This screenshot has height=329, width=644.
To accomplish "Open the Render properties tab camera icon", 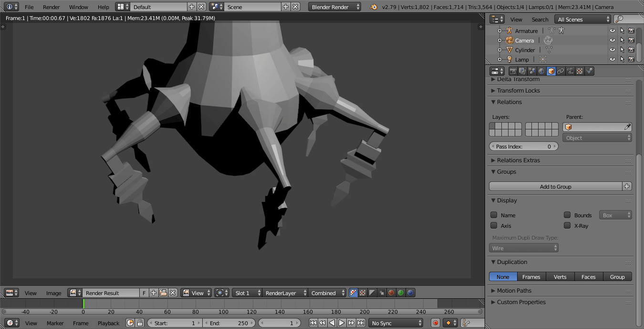I will (513, 71).
